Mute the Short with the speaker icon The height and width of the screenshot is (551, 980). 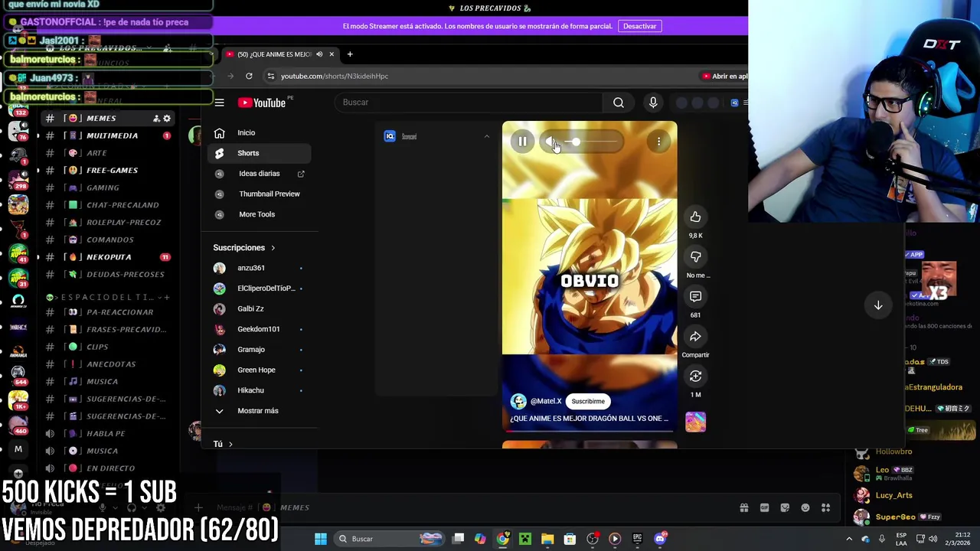tap(550, 142)
